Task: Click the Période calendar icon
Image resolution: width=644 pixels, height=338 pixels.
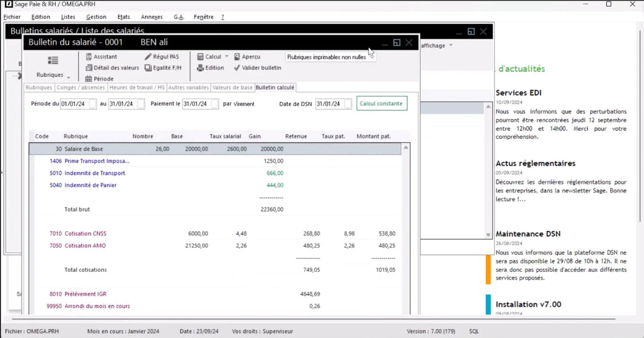Action: [89, 79]
